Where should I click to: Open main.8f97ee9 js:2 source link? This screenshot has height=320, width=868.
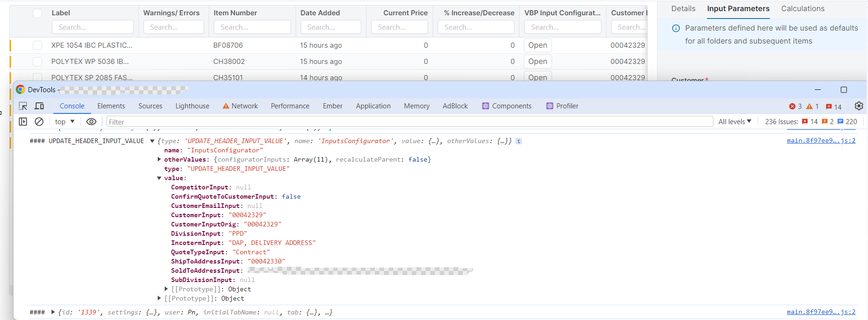pyautogui.click(x=821, y=141)
